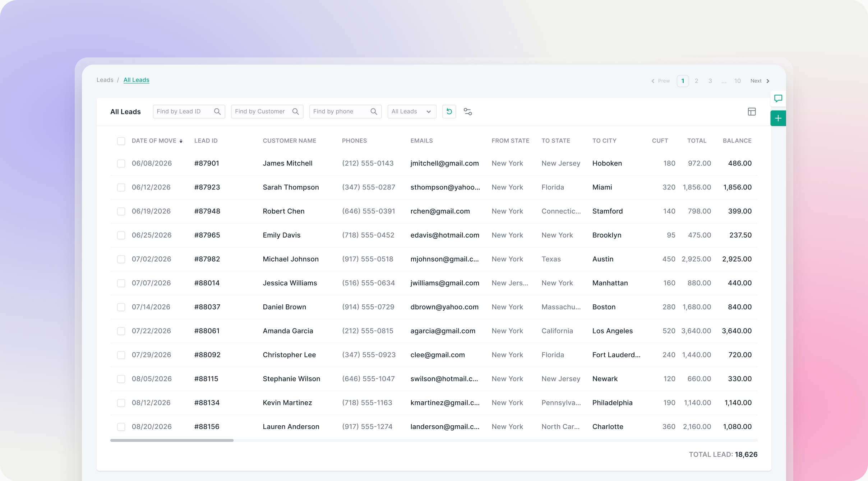Click the Los Angeles city cell
The height and width of the screenshot is (481, 868).
613,331
